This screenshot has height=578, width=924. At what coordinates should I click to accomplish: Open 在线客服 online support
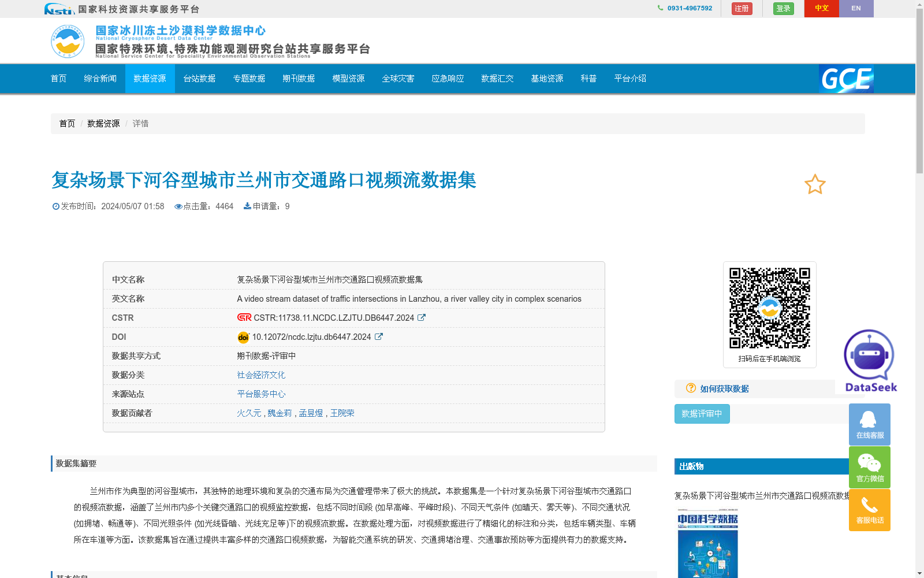pyautogui.click(x=870, y=424)
